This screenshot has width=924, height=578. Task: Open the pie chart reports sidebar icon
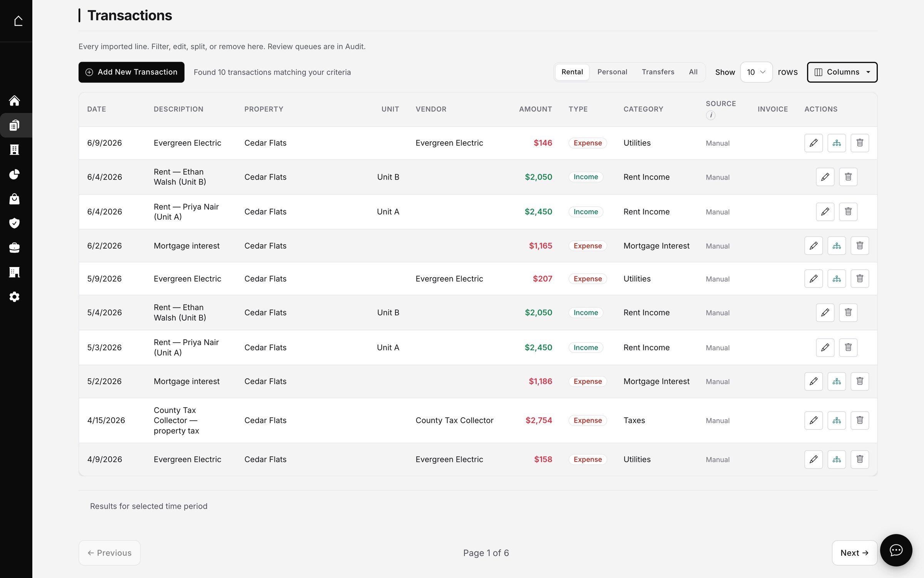(15, 174)
